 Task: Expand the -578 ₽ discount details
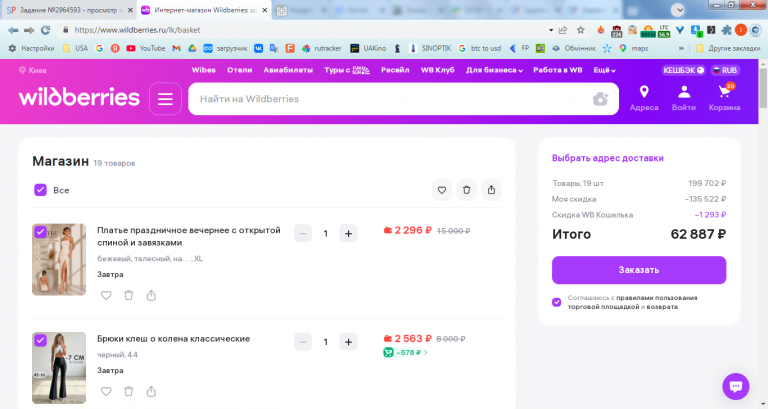coord(406,352)
